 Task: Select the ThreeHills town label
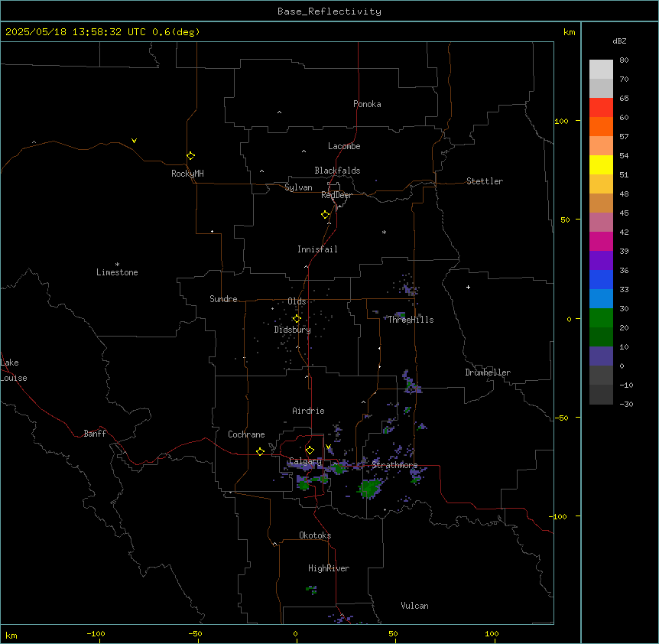pyautogui.click(x=411, y=320)
